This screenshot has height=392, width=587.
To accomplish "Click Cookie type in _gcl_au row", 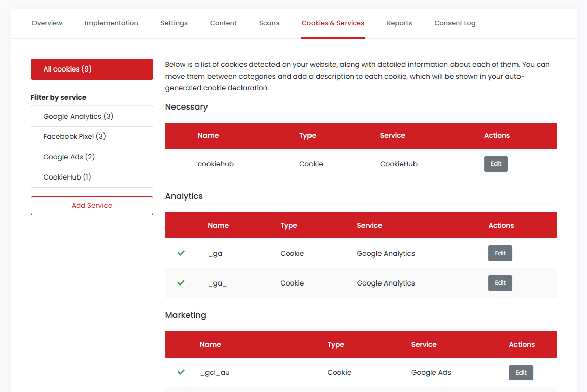I will (339, 373).
